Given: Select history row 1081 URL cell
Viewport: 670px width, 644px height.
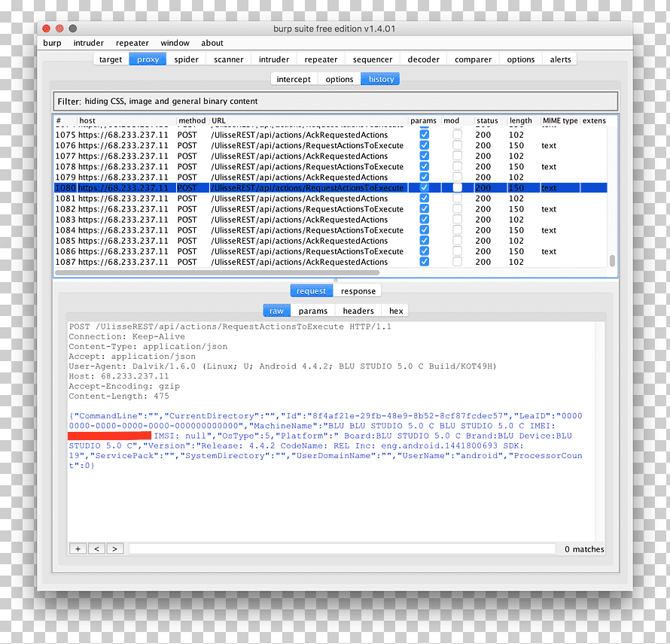Looking at the screenshot, I should (299, 199).
